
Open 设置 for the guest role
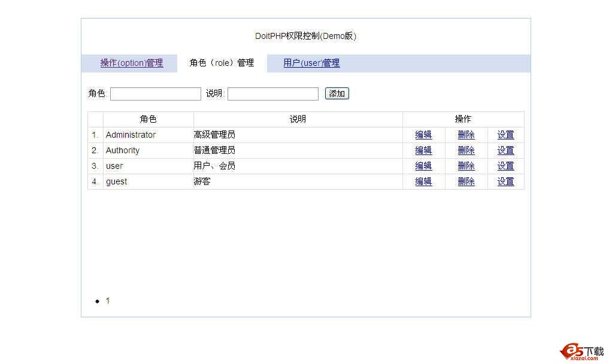tap(505, 181)
